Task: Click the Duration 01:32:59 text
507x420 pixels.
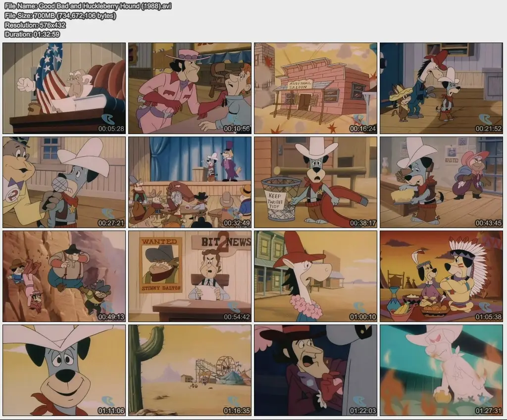Action: [32, 34]
